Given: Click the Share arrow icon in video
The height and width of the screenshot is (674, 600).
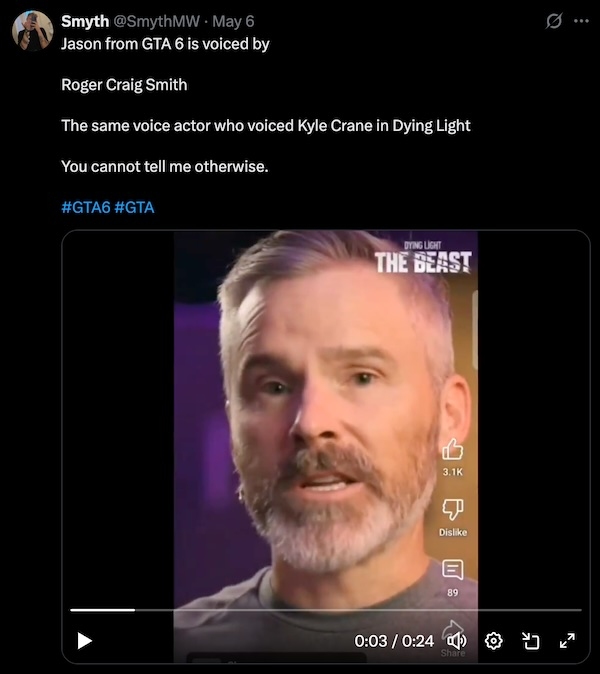Looking at the screenshot, I should click(x=453, y=628).
